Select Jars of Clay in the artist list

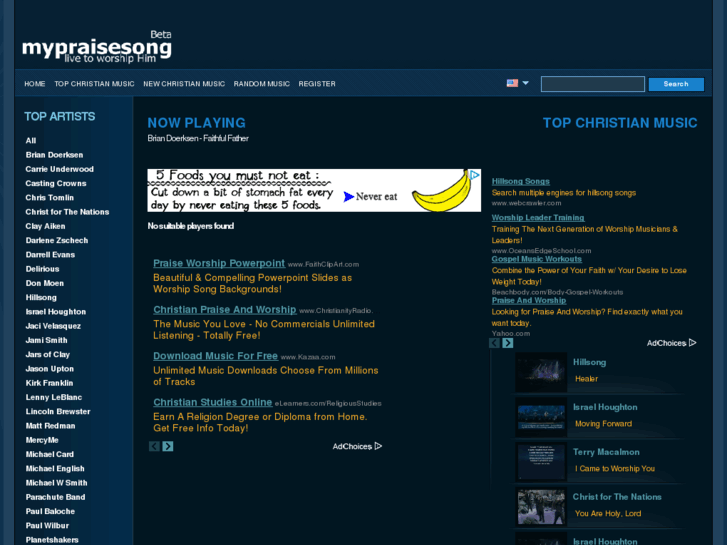pos(48,355)
